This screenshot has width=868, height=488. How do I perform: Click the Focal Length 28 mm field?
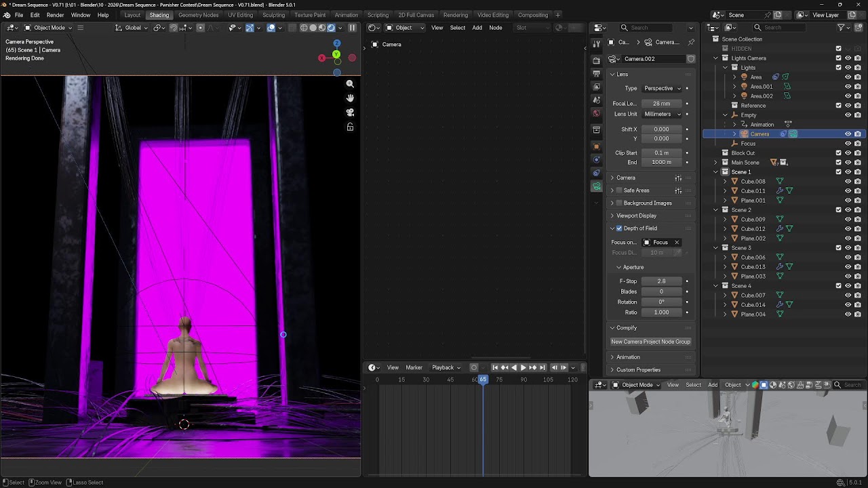661,104
